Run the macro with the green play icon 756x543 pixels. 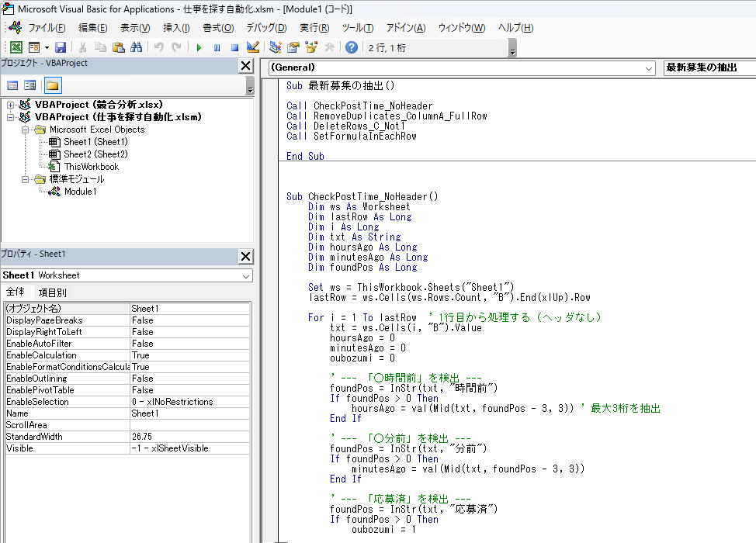point(199,47)
